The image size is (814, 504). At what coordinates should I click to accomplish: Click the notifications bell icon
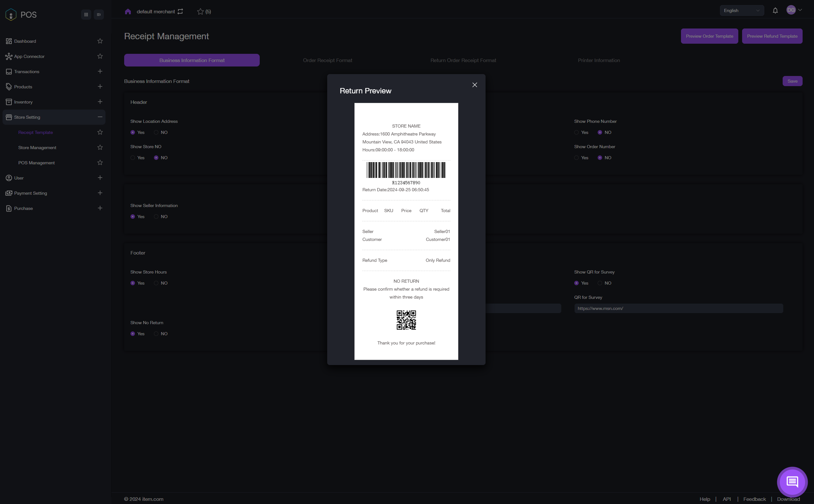pyautogui.click(x=775, y=10)
